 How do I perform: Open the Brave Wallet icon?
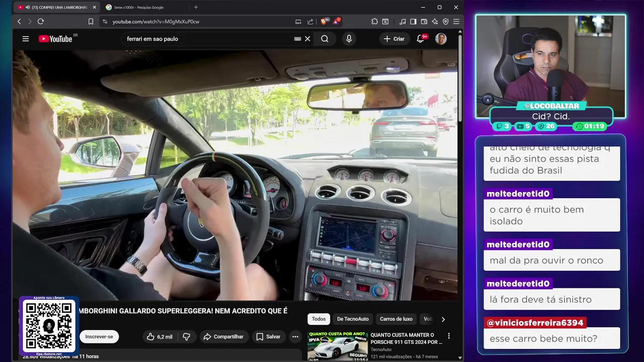tap(424, 22)
